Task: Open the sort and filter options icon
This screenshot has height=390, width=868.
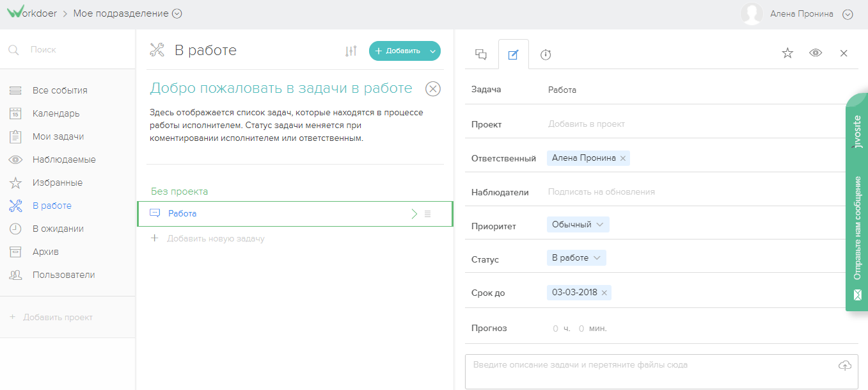Action: coord(350,51)
